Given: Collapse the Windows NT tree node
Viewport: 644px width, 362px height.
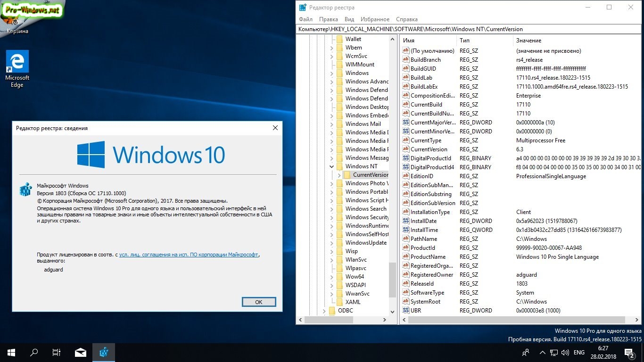Looking at the screenshot, I should point(332,166).
